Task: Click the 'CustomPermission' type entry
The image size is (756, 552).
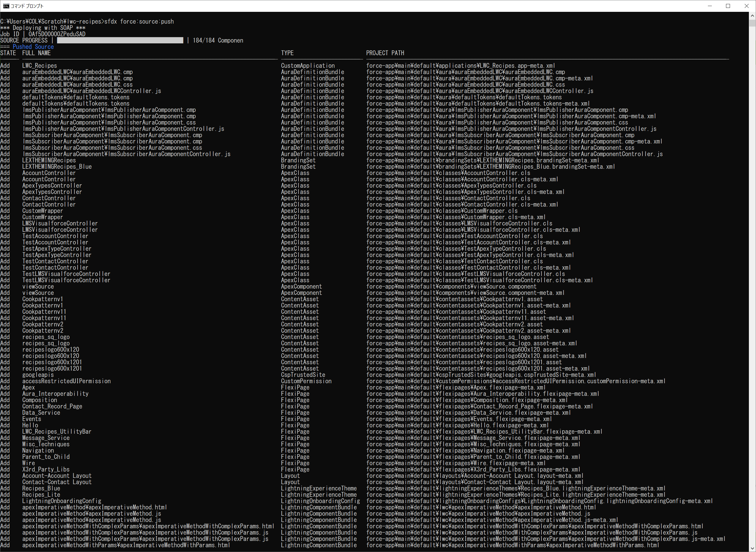Action: pos(306,381)
